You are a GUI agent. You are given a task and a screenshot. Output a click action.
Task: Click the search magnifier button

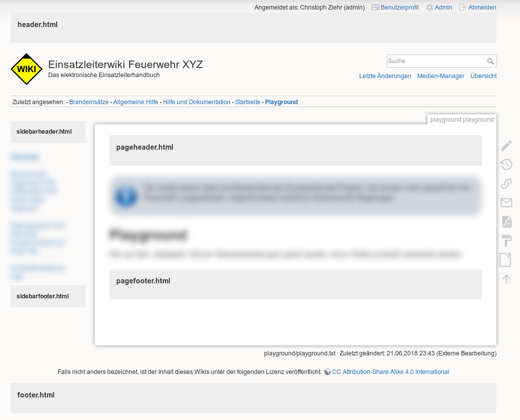[490, 61]
